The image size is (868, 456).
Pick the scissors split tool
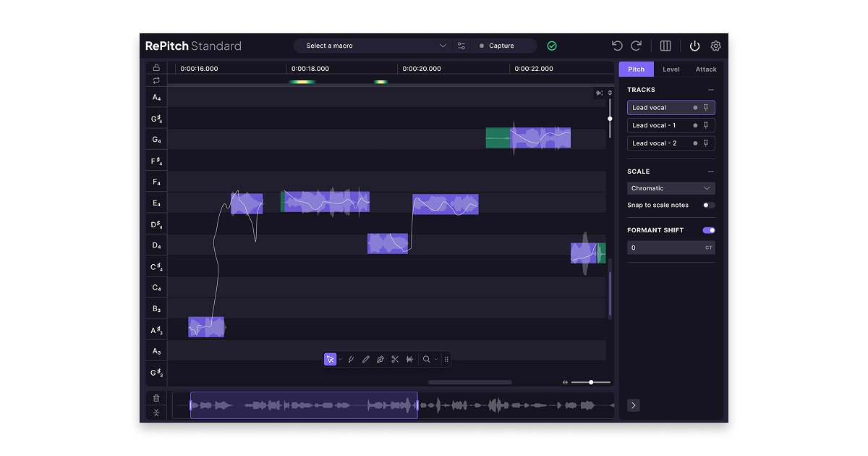coord(395,359)
